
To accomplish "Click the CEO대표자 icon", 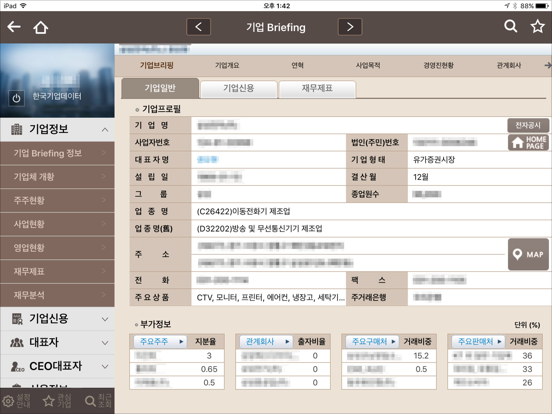I will point(17,366).
